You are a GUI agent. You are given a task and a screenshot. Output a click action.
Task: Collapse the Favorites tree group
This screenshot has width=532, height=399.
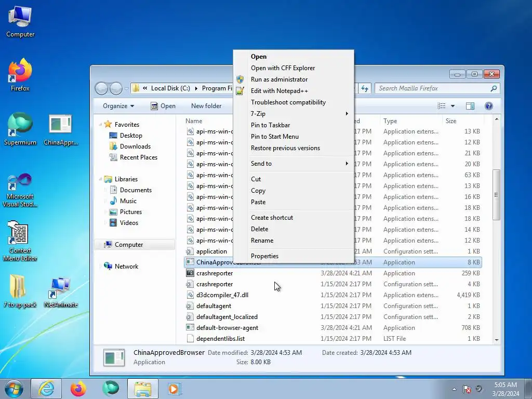100,125
